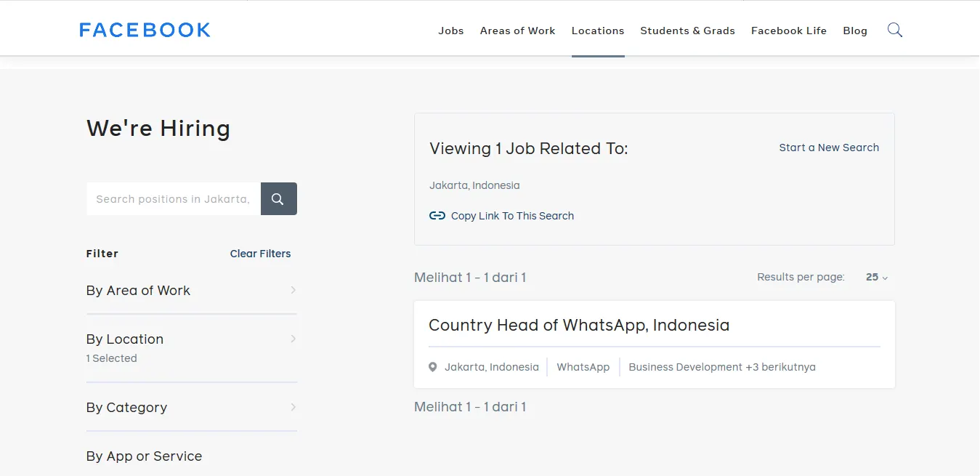Navigate to Facebook Life
Screen dimensions: 980x476
pos(789,31)
